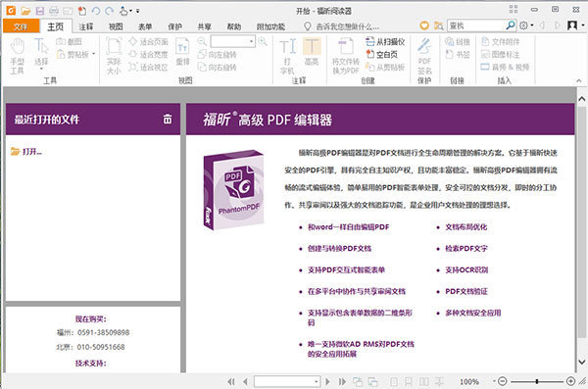Open the 文件 file menu
The image size is (588, 389).
pyautogui.click(x=21, y=26)
